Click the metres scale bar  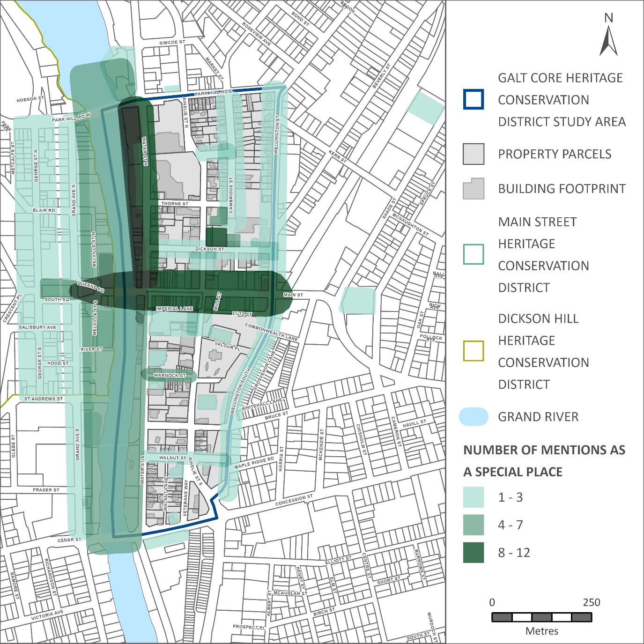(541, 617)
